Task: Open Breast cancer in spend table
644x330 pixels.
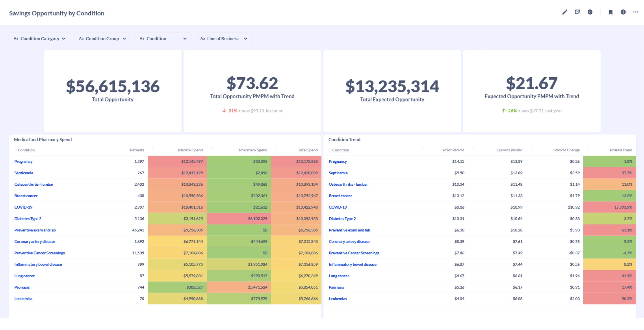Action: click(26, 196)
